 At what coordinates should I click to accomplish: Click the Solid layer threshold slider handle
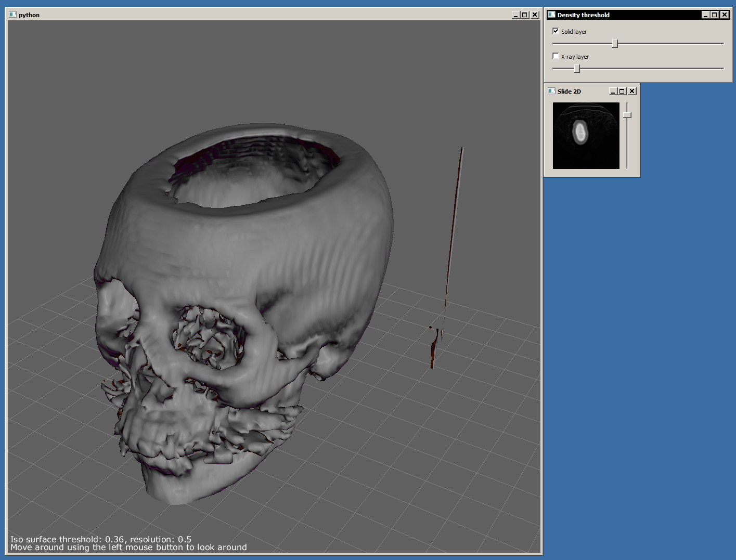pos(615,43)
